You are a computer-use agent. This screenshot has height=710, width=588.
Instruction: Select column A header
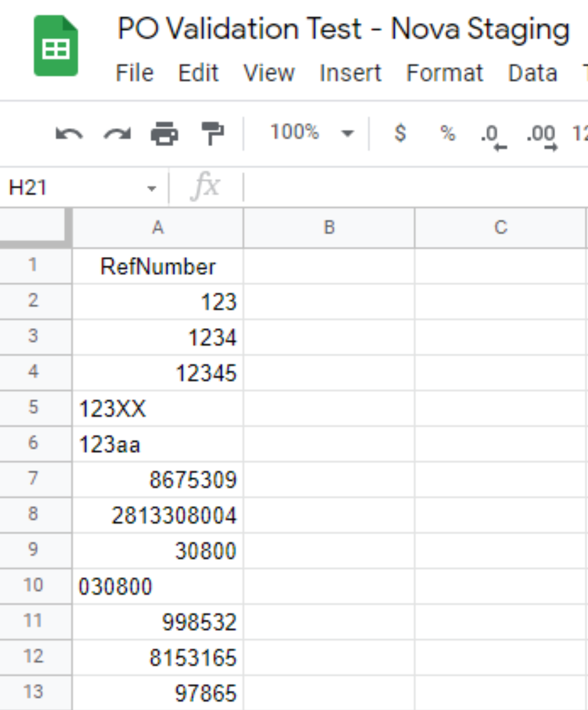pos(158,228)
